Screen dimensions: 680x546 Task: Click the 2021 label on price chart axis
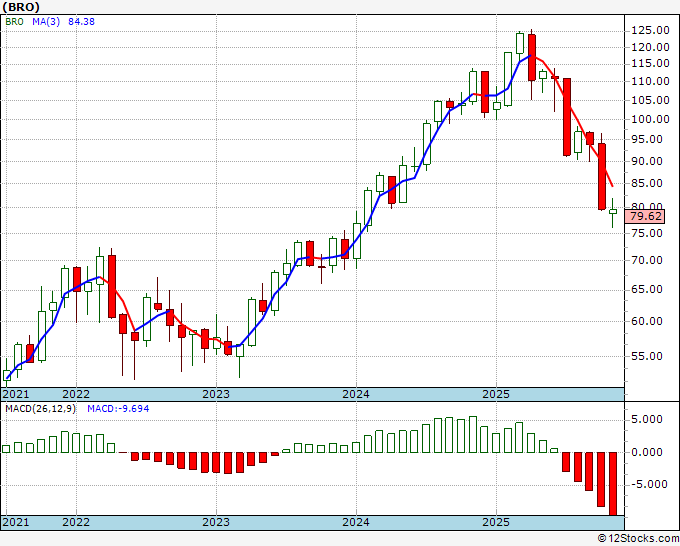(x=16, y=394)
